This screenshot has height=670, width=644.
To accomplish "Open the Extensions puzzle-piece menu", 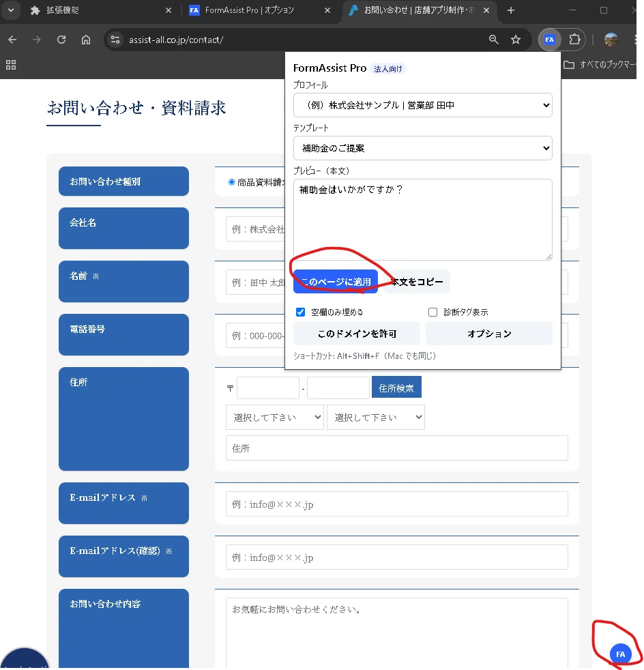I will [574, 40].
